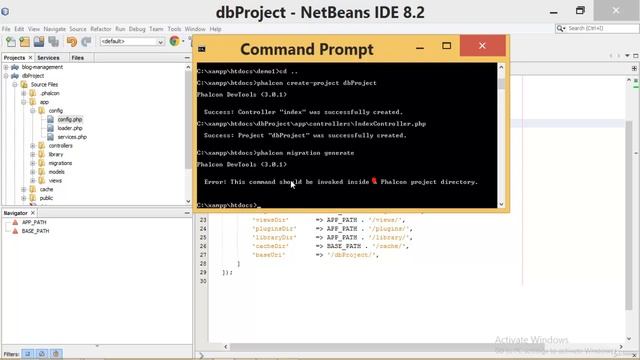This screenshot has height=360, width=640.
Task: Open the Refactor menu
Action: (x=100, y=29)
